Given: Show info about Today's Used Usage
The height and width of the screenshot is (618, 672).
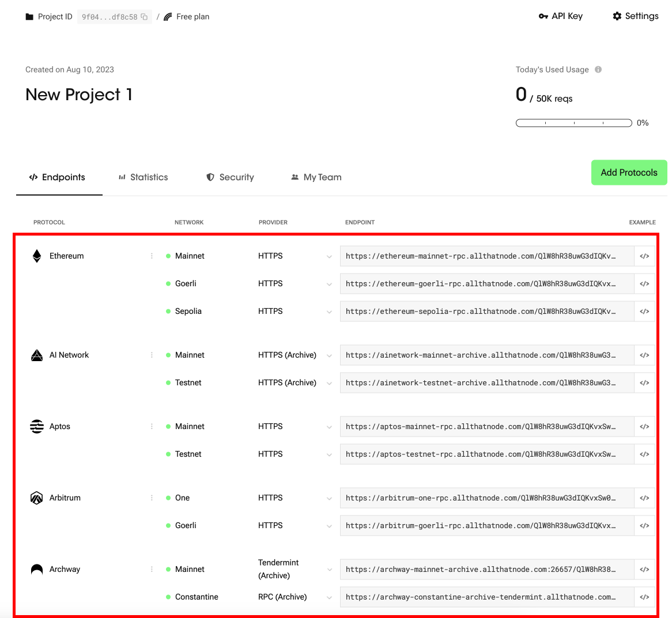Looking at the screenshot, I should tap(598, 69).
